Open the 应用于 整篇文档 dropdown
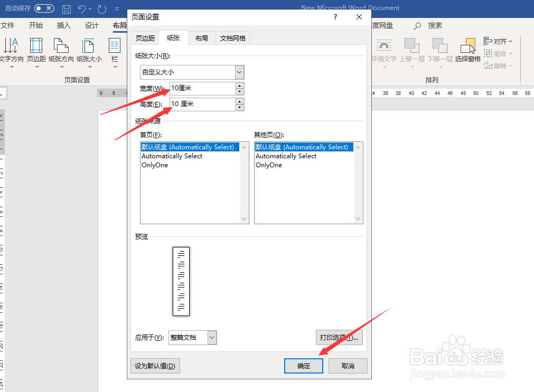This screenshot has width=534, height=392. click(x=212, y=338)
